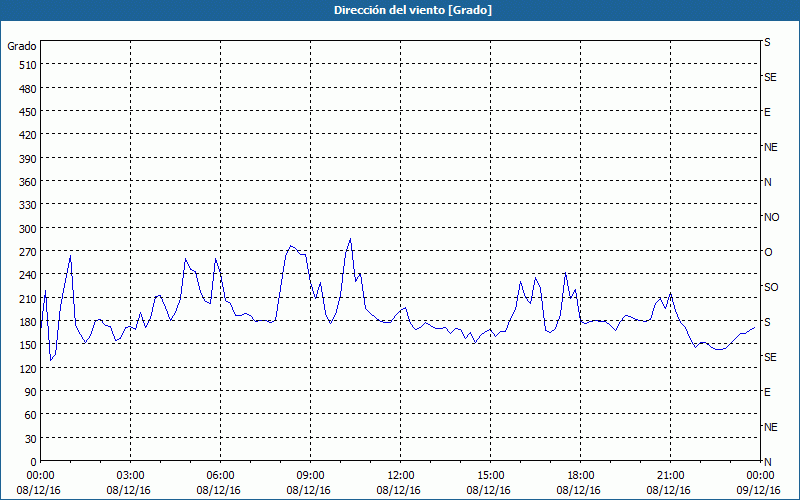800x500 pixels.
Task: Pick the 420 label on the left axis
Action: pos(28,135)
